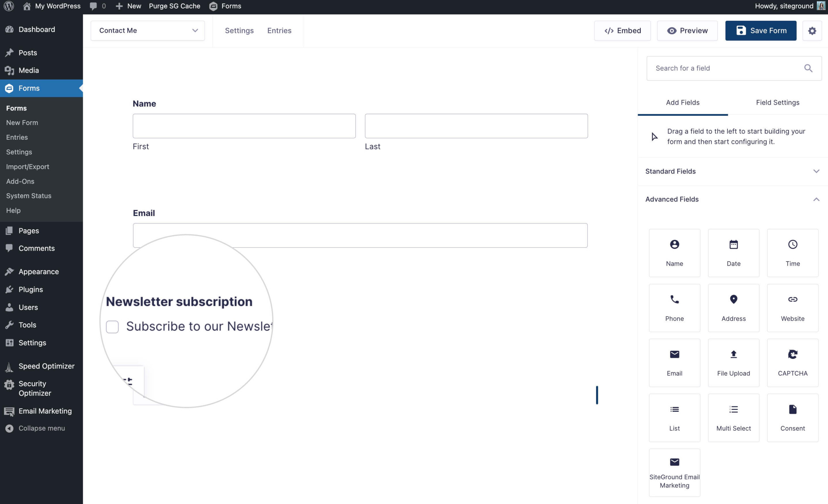Open the form Settings tab in toolbar
The image size is (828, 504).
(239, 31)
